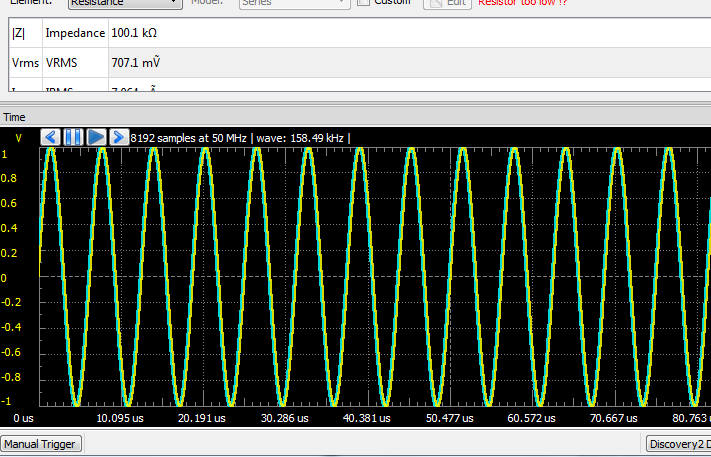Go to next waveform with right arrow

[x=118, y=137]
